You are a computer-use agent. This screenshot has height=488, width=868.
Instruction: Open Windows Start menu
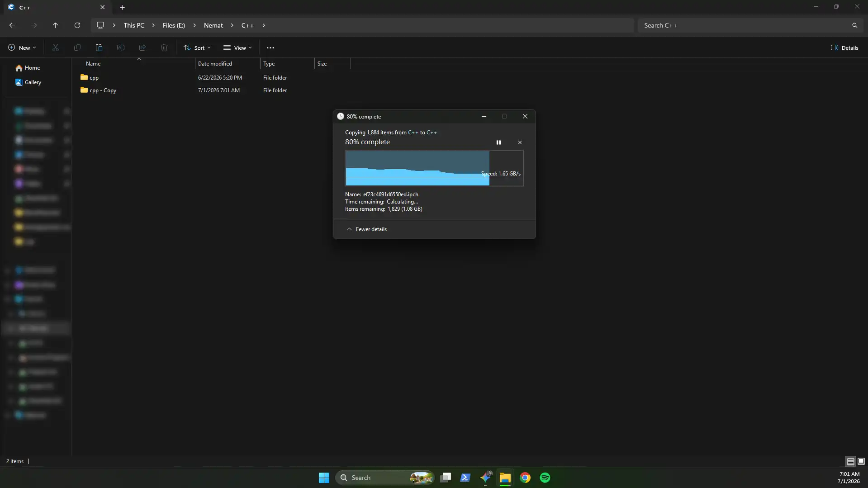pyautogui.click(x=324, y=478)
